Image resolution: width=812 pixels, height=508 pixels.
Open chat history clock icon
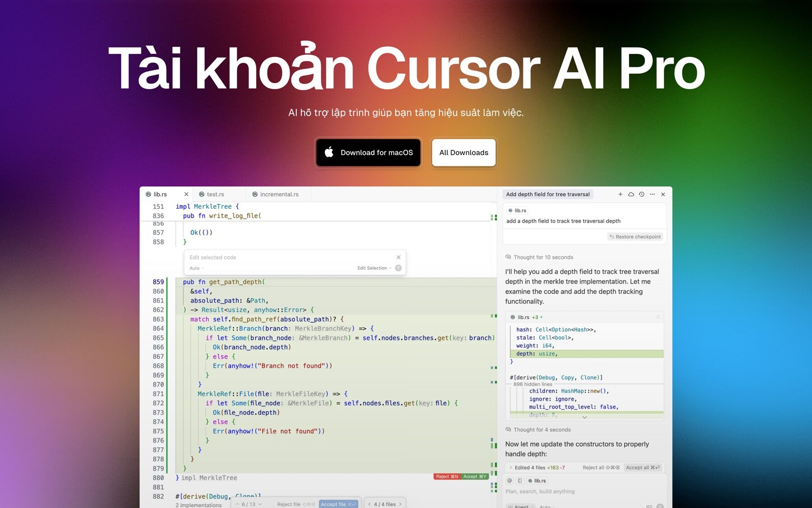click(x=641, y=194)
